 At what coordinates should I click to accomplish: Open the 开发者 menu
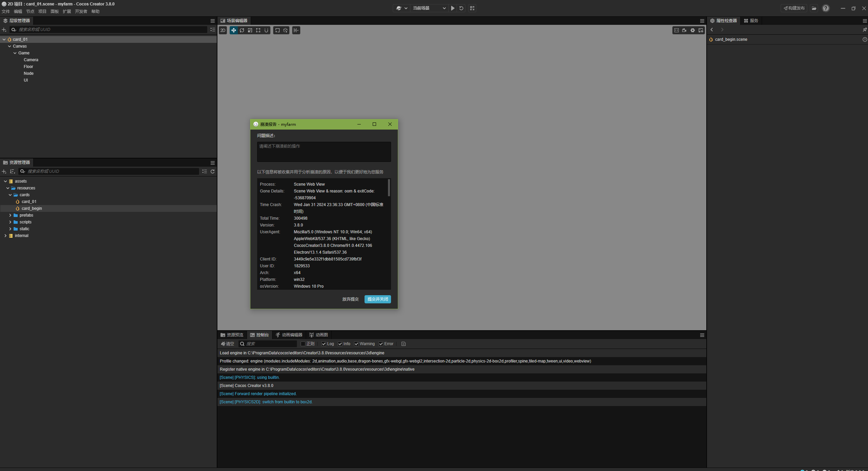click(81, 12)
